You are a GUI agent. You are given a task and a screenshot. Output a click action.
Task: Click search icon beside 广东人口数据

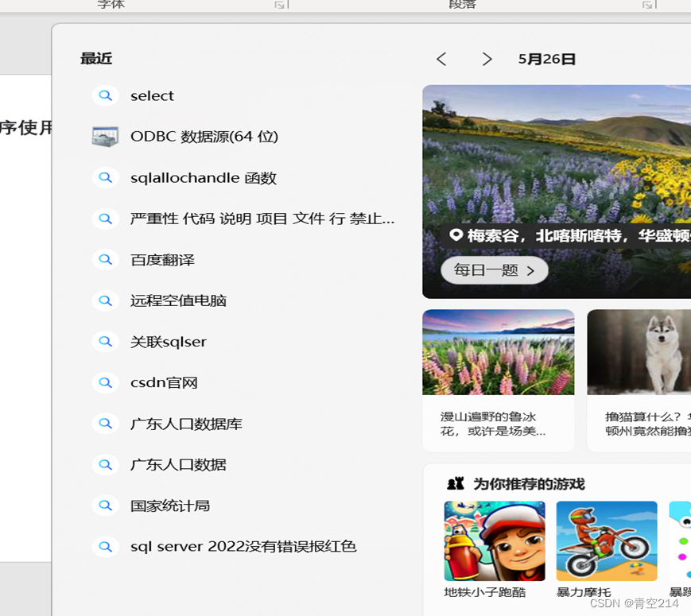tap(105, 464)
